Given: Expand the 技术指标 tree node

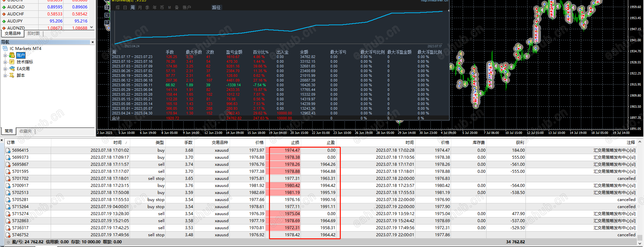Looking at the screenshot, I should point(5,62).
